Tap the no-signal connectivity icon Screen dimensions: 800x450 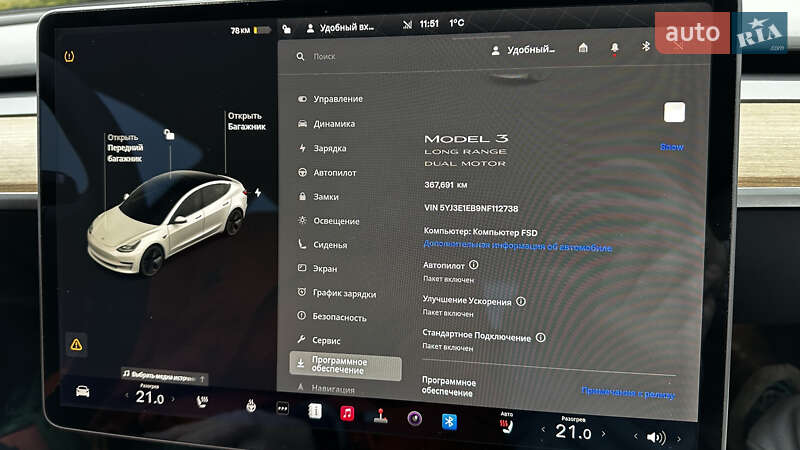point(407,24)
